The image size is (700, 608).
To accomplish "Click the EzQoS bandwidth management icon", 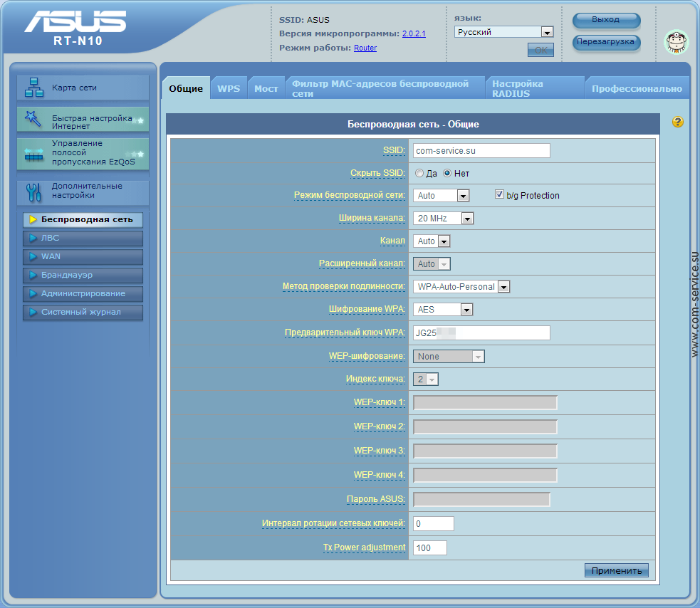I will point(33,154).
